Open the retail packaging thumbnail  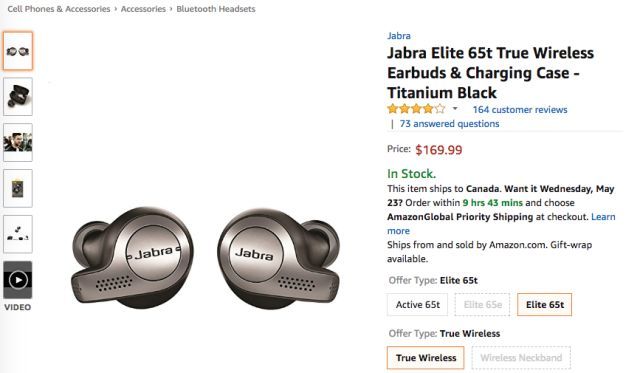coord(18,189)
